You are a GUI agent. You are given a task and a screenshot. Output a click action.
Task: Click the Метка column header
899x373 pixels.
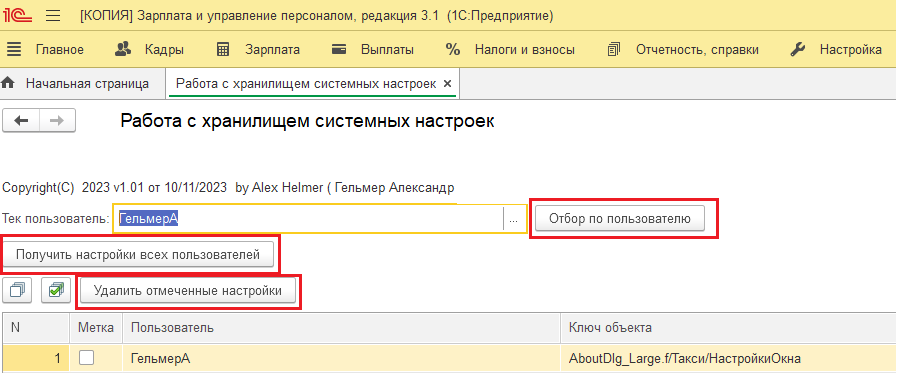96,328
